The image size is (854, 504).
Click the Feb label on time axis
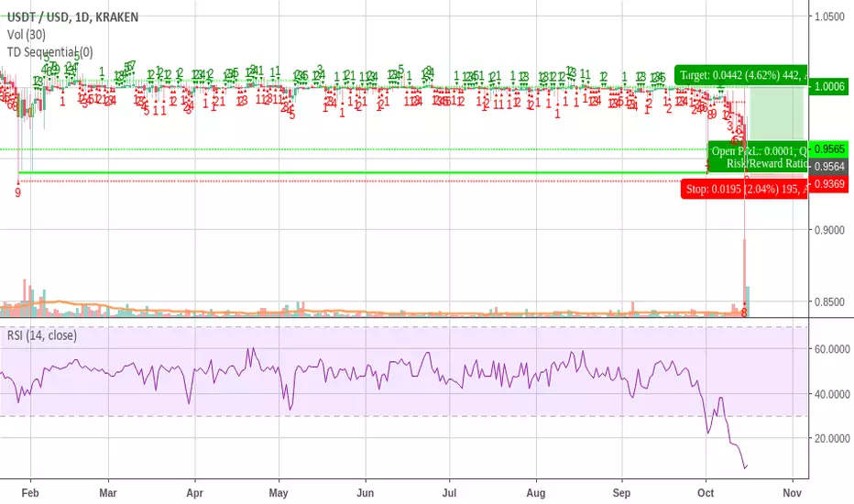coord(30,493)
